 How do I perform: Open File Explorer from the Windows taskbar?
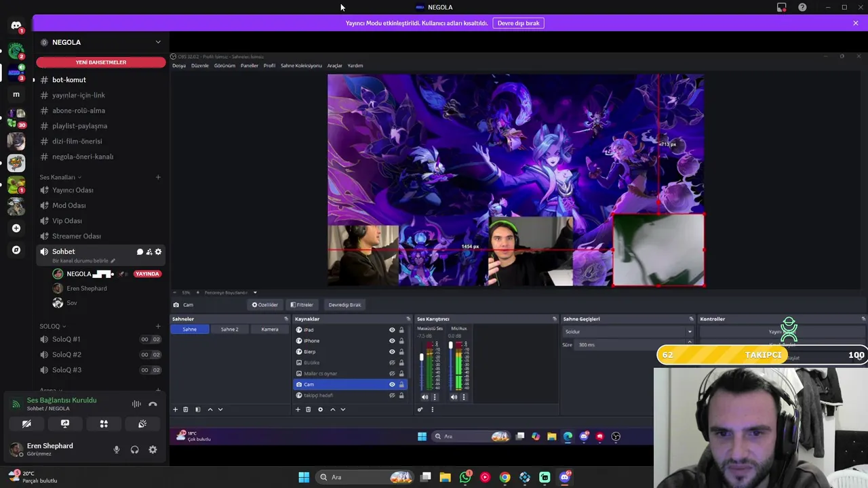click(445, 477)
